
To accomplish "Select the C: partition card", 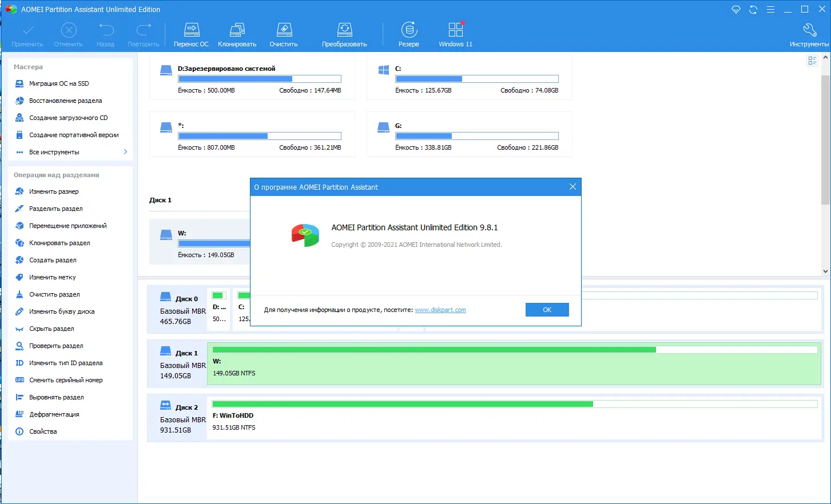I will click(x=470, y=77).
